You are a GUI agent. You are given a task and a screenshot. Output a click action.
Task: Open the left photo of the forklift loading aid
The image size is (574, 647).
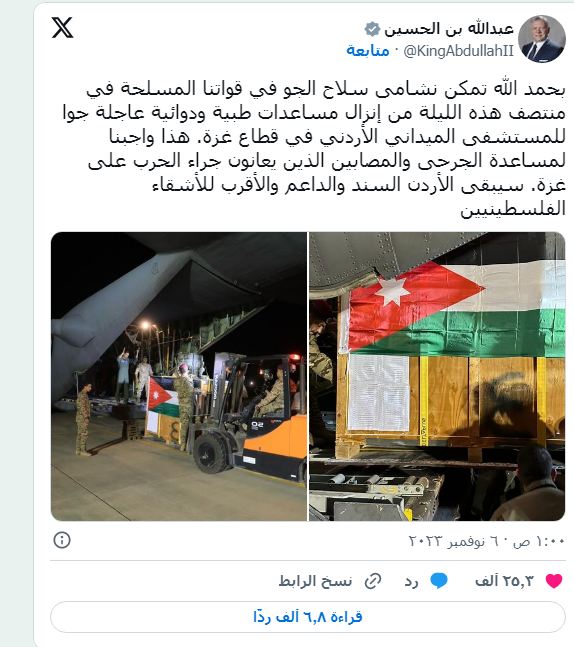pos(179,376)
